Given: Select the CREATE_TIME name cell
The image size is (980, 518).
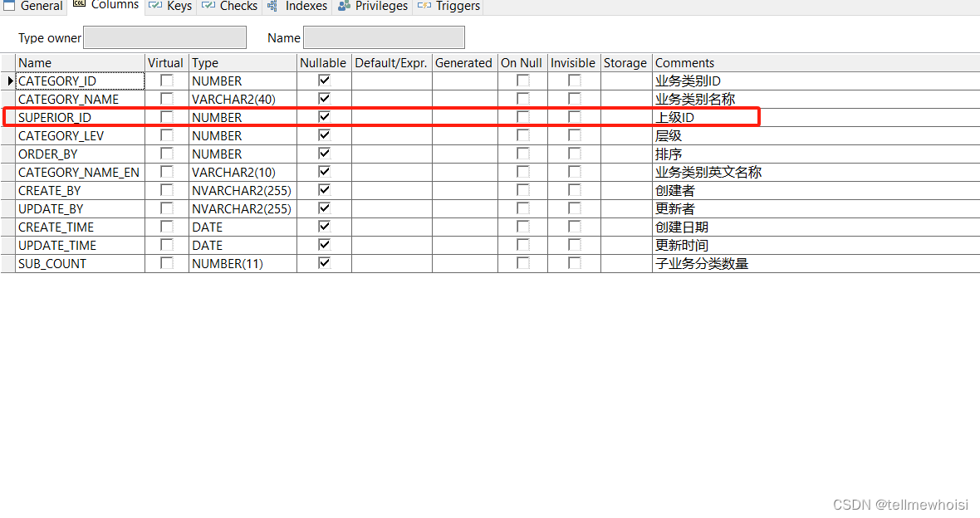Looking at the screenshot, I should (x=80, y=227).
